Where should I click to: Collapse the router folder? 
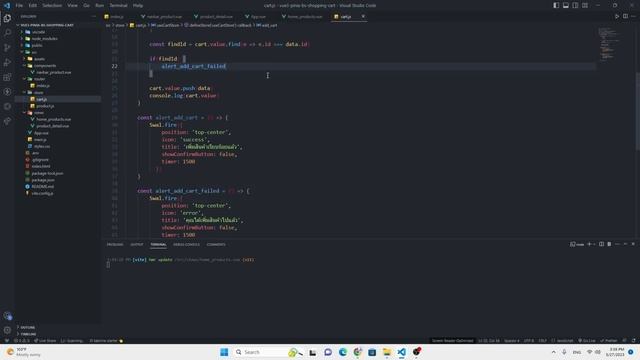pyautogui.click(x=39, y=79)
